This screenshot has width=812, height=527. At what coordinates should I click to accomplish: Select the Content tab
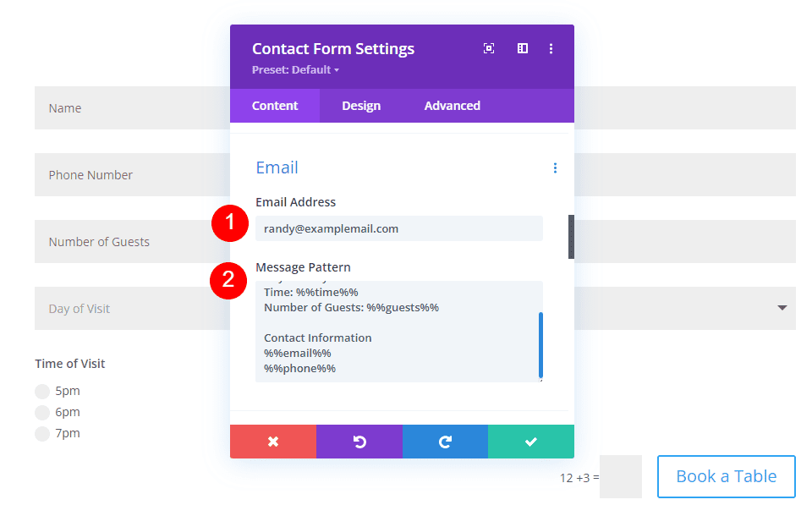point(275,105)
